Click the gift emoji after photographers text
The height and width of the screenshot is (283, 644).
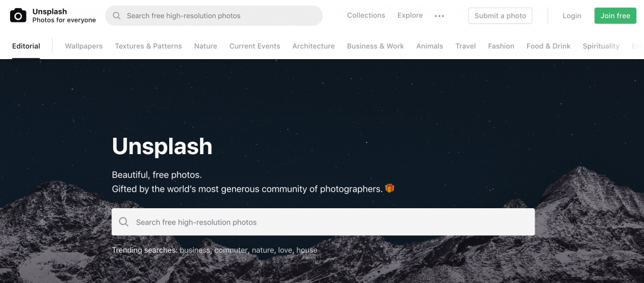(x=390, y=189)
